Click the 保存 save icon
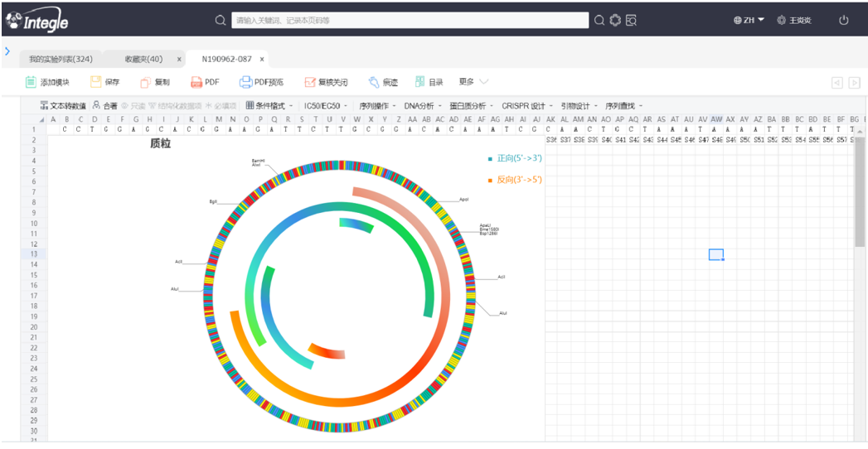Screen dimensions: 868x449 tap(96, 82)
